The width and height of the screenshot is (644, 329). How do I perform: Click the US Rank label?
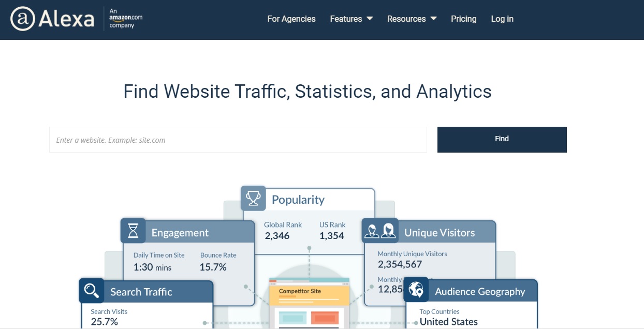[332, 225]
